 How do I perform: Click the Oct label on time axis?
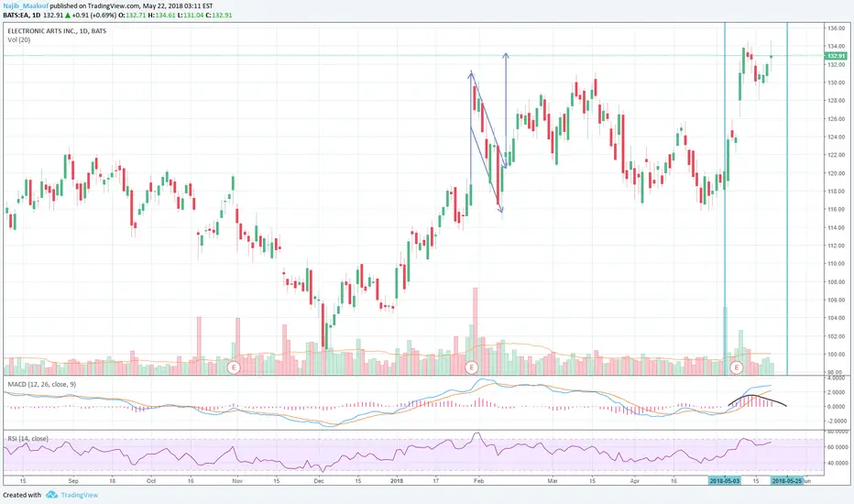point(151,481)
